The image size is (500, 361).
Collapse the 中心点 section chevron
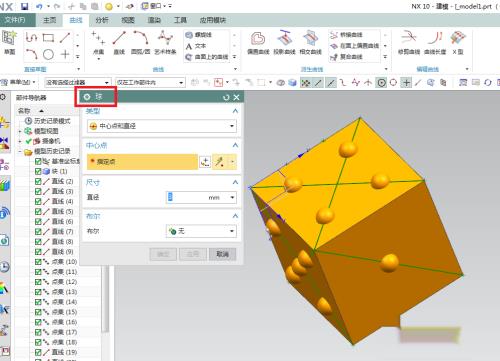235,145
